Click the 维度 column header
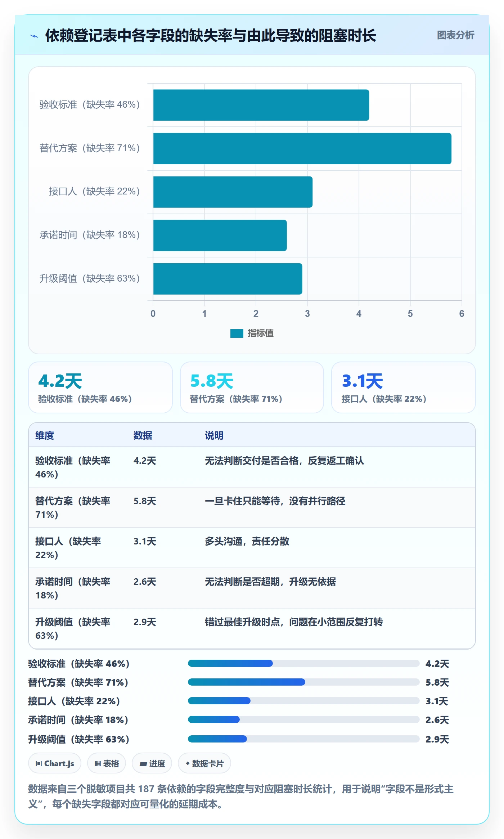 click(45, 435)
